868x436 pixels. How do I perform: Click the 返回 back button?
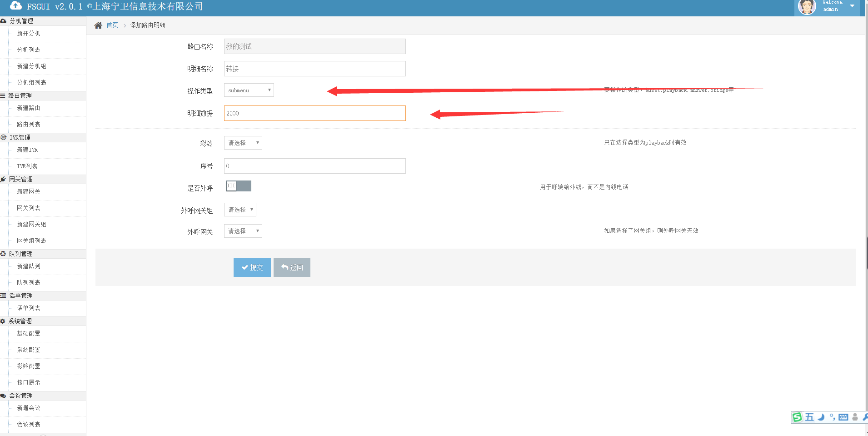tap(292, 267)
